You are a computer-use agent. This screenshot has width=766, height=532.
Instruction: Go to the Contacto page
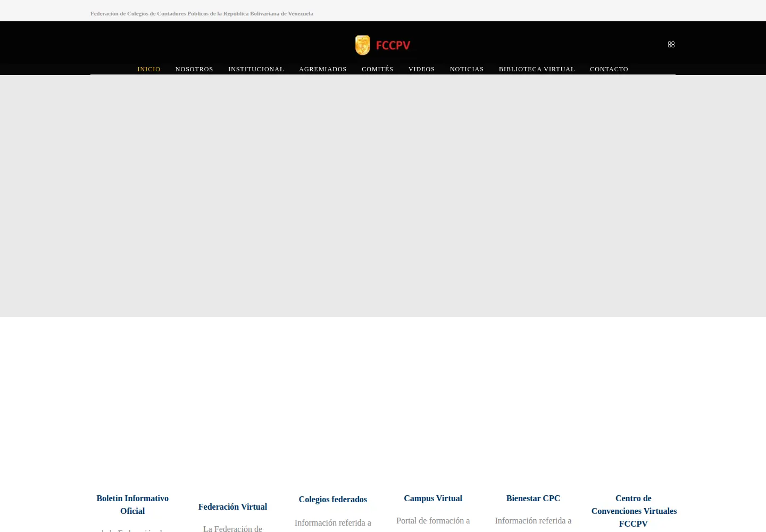point(609,69)
